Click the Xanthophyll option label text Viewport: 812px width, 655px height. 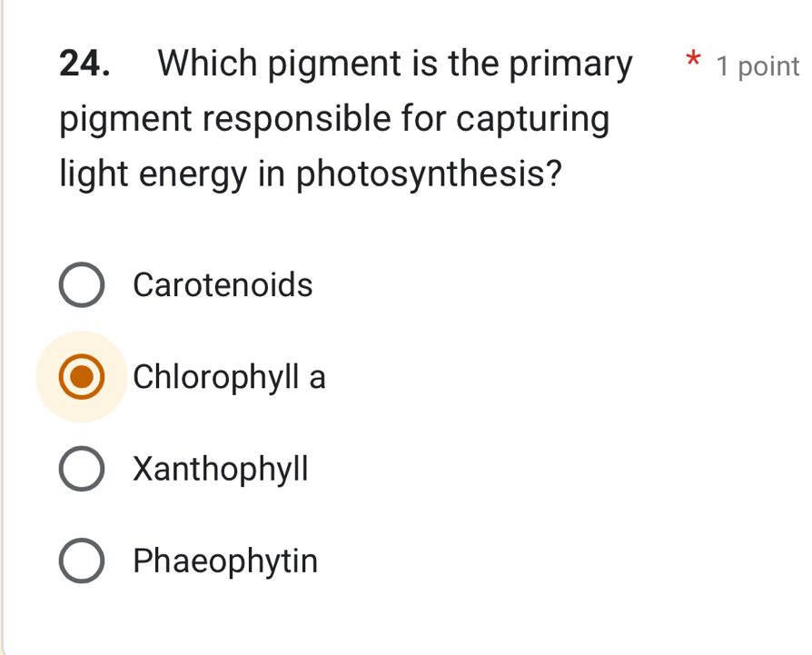(221, 468)
